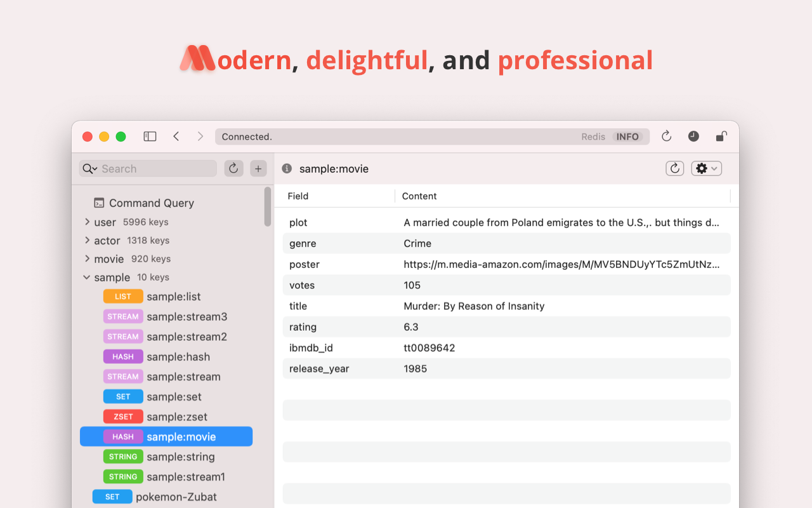
Task: Open the search magnifier options dropdown
Action: pyautogui.click(x=90, y=169)
